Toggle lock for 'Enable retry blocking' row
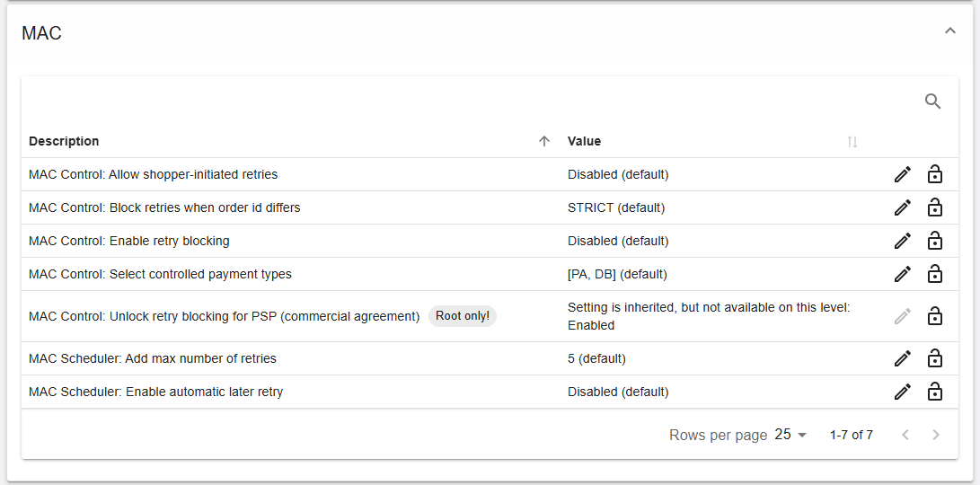The image size is (980, 485). (x=935, y=240)
